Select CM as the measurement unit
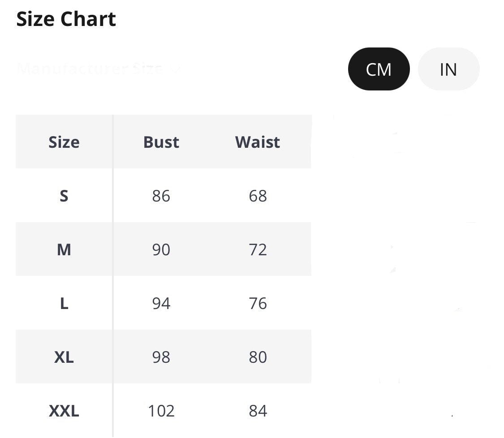 click(x=379, y=69)
